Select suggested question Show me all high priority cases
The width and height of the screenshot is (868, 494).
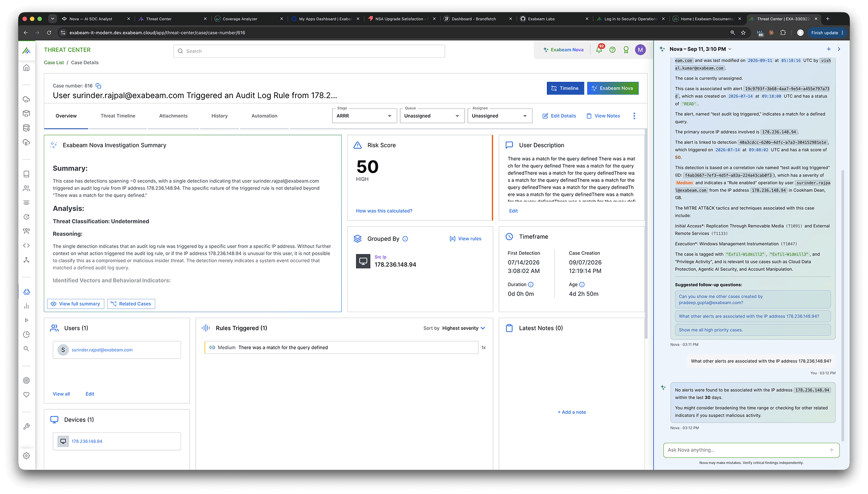pos(753,330)
